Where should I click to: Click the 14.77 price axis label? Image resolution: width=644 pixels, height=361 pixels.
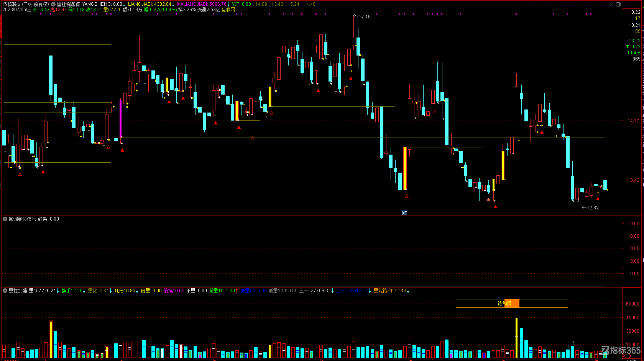pos(633,121)
